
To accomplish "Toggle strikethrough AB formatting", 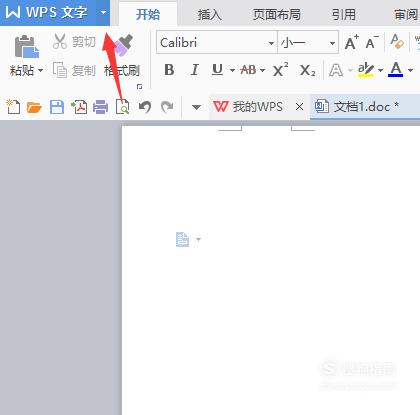I will [x=248, y=70].
